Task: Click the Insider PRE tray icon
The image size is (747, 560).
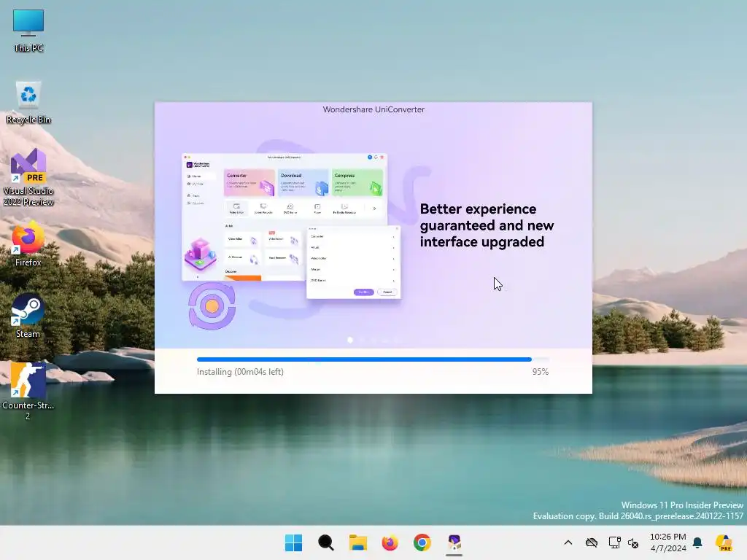Action: pyautogui.click(x=724, y=542)
